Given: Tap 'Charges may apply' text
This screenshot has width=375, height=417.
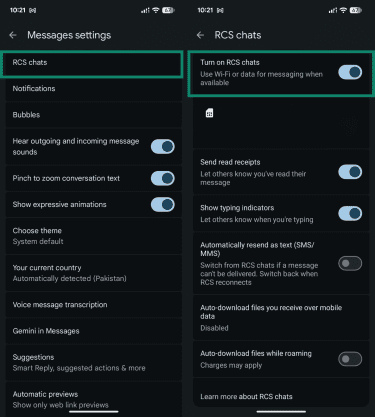Looking at the screenshot, I should (231, 365).
